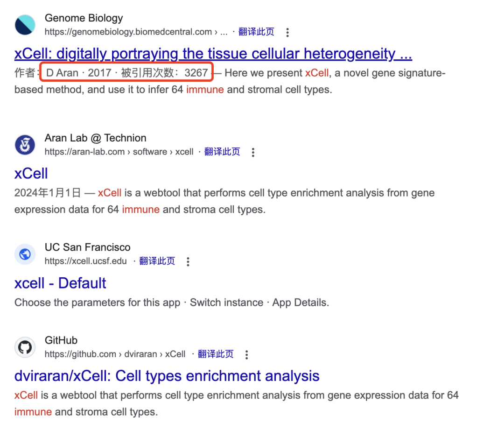Click 'Choose the parameters for this app' snippet

pyautogui.click(x=98, y=303)
